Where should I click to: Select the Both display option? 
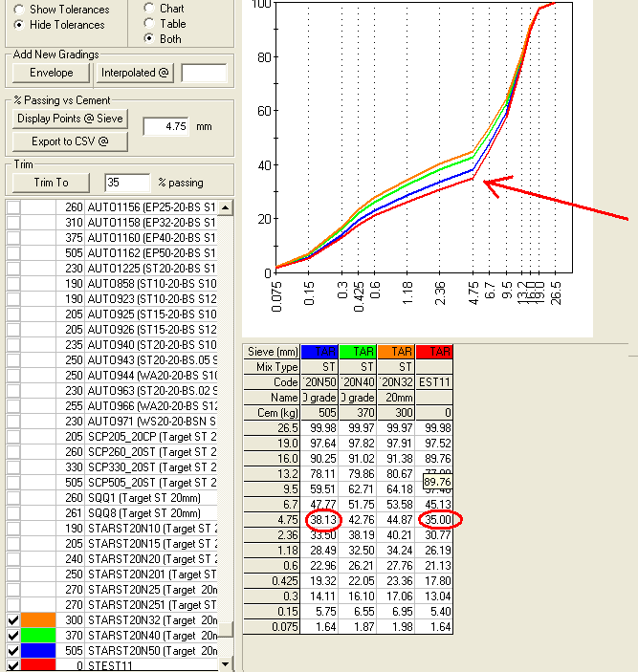click(x=148, y=39)
